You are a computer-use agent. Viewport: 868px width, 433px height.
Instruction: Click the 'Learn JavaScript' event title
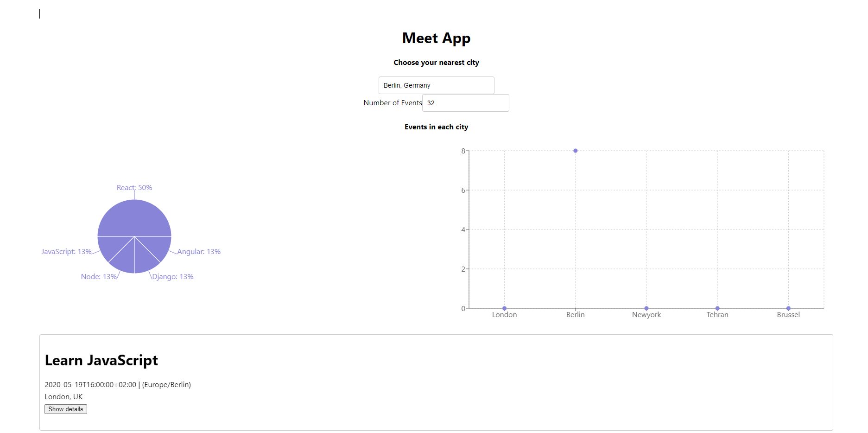tap(101, 360)
